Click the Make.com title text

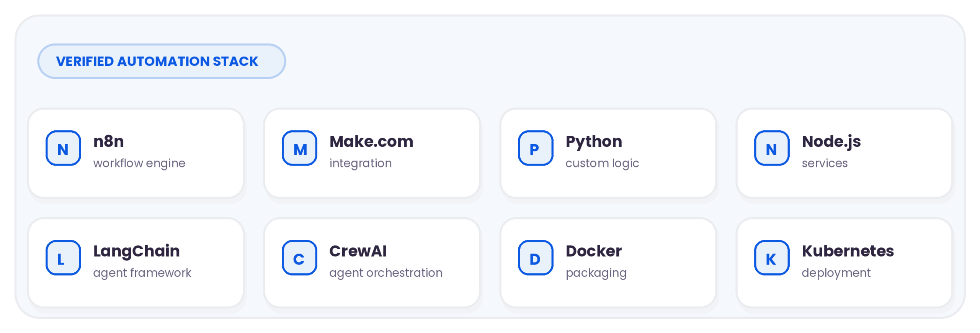click(371, 141)
